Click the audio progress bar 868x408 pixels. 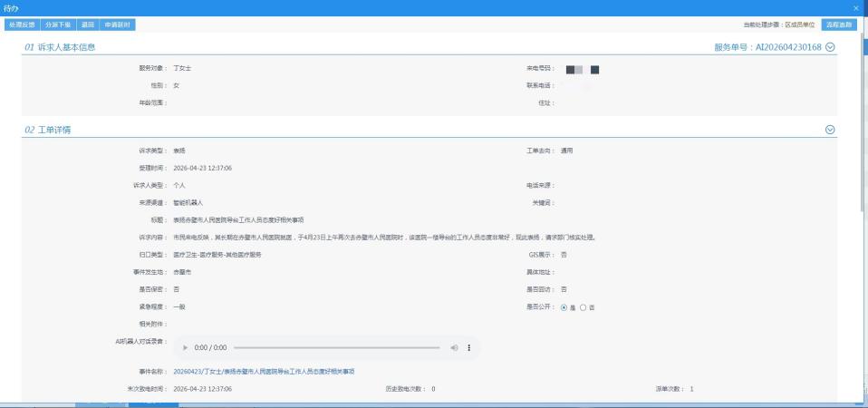[336, 347]
